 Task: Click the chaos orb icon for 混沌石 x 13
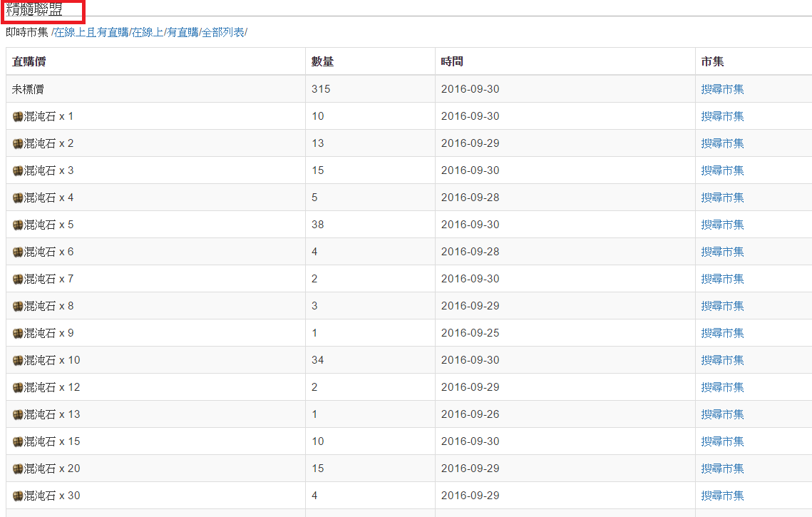[18, 414]
